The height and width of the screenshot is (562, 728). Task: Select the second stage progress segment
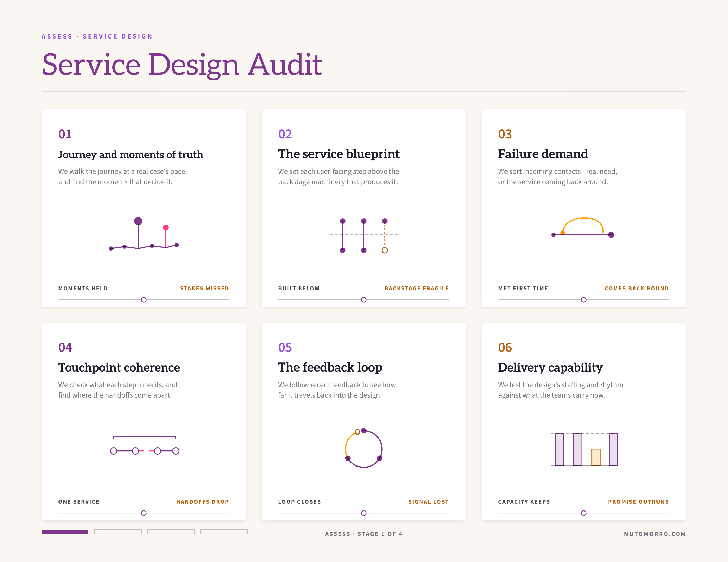click(x=118, y=532)
